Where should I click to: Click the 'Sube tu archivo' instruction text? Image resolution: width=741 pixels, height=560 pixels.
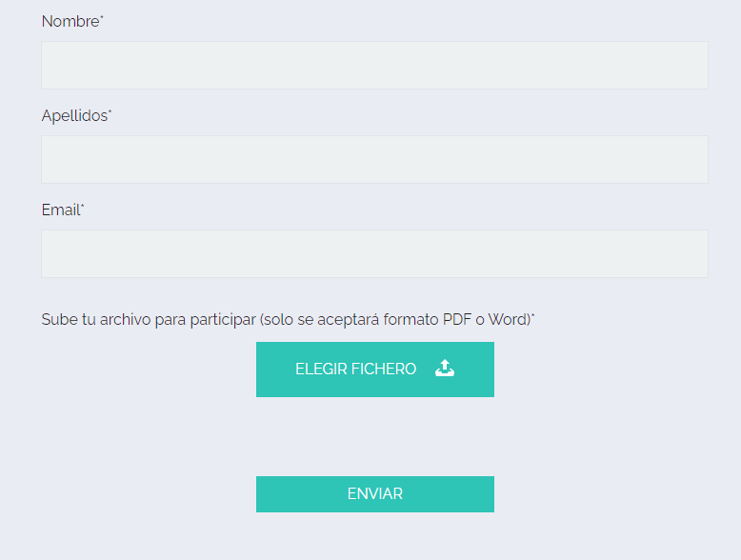[x=288, y=319]
